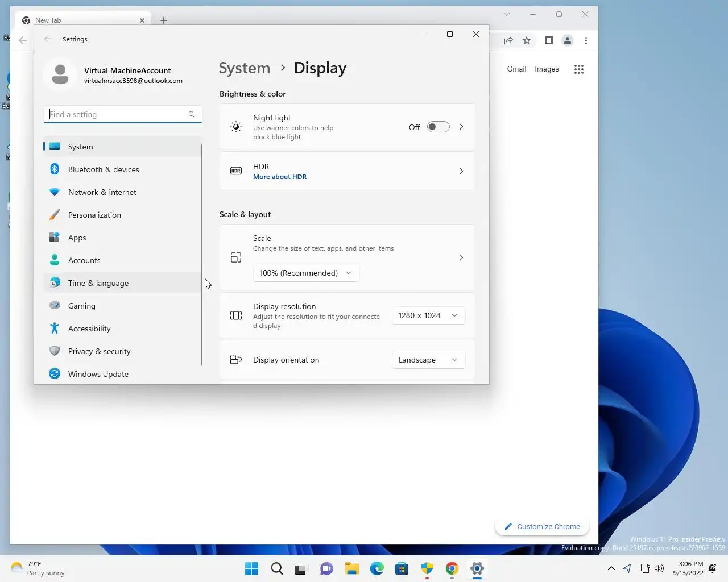
Task: Open the Chat app on the taskbar
Action: point(326,568)
